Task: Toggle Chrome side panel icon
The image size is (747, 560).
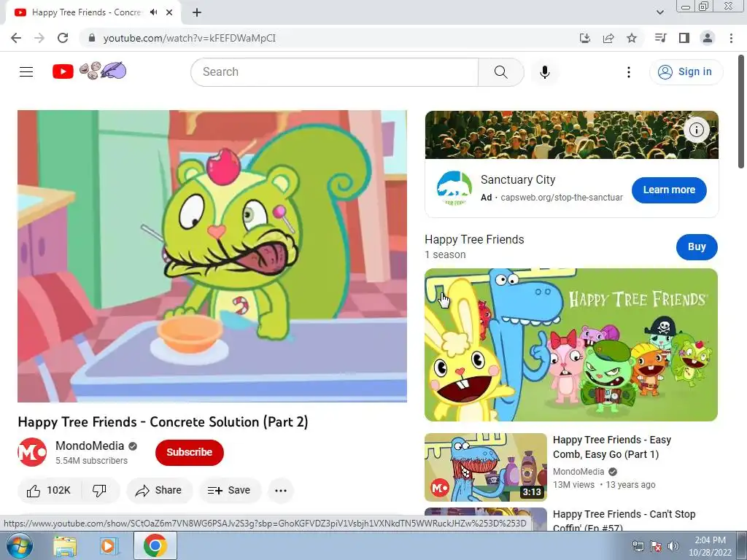Action: click(684, 38)
